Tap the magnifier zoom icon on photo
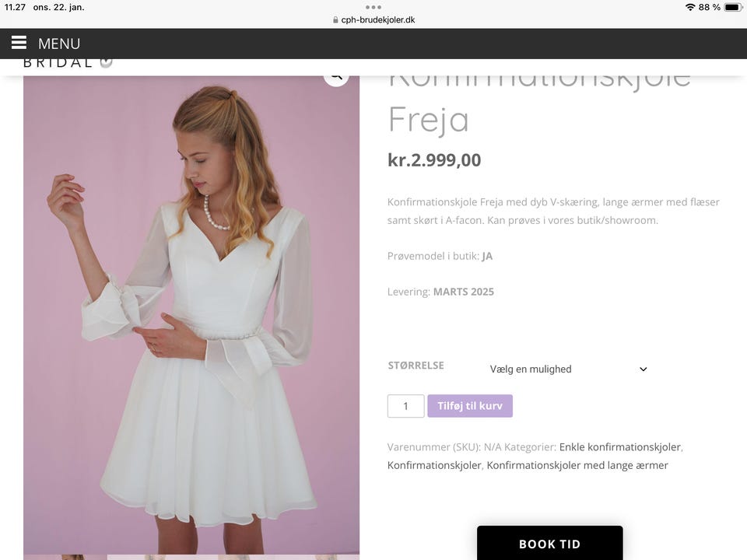Screen dimensions: 747x560 click(x=336, y=79)
